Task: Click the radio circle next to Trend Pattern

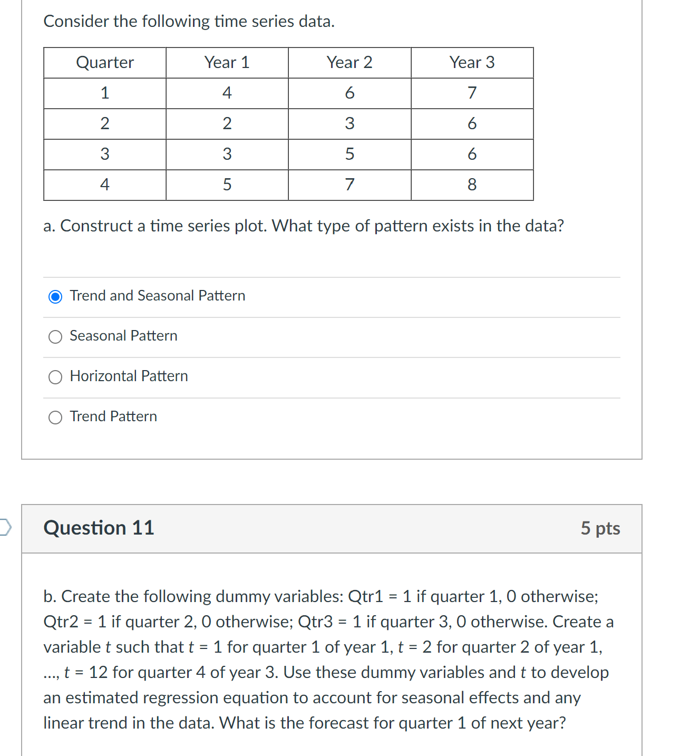Action: (55, 417)
